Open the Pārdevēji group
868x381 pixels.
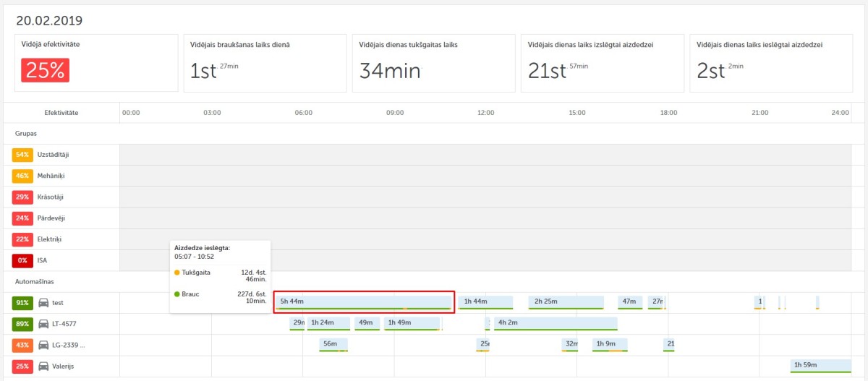52,218
